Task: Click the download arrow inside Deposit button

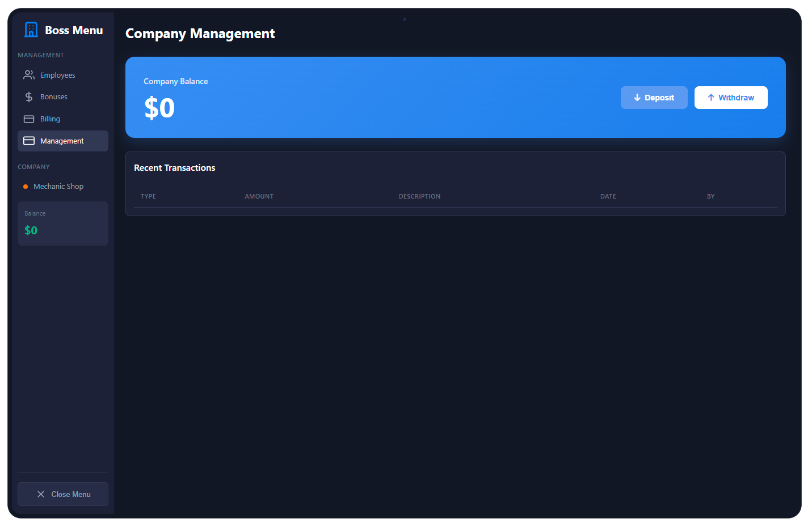Action: pos(637,97)
